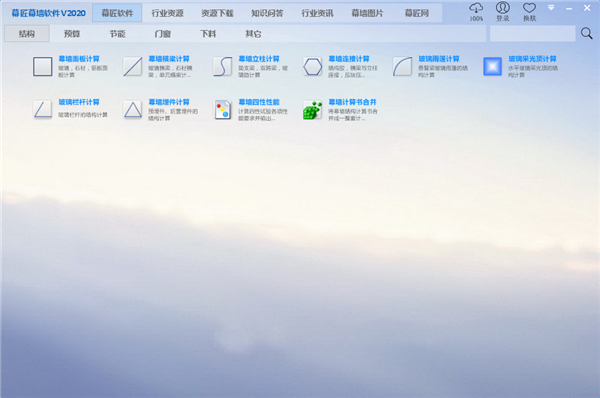Select the 其它 category tab

coord(253,34)
